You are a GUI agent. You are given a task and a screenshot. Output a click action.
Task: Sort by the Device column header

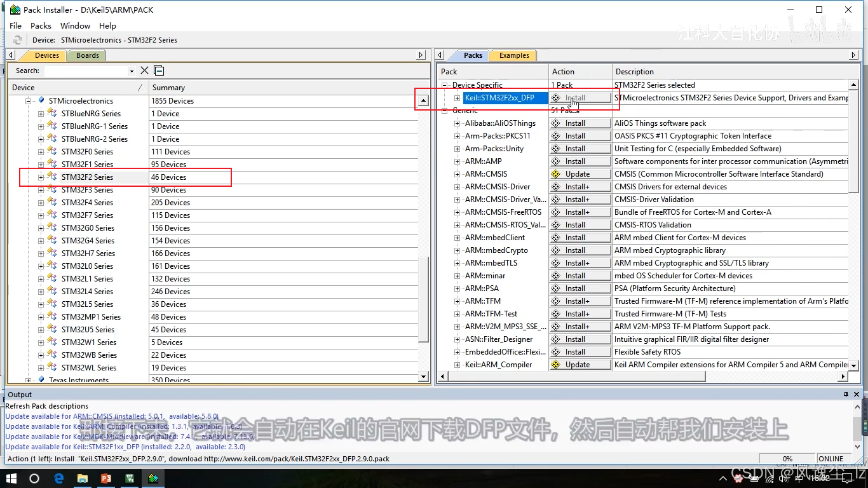point(78,88)
